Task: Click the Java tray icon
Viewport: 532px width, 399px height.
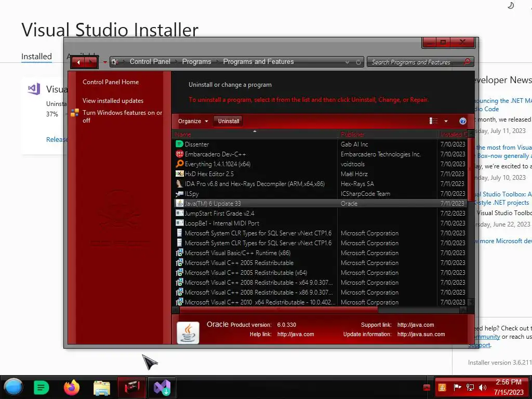Action: 442,387
